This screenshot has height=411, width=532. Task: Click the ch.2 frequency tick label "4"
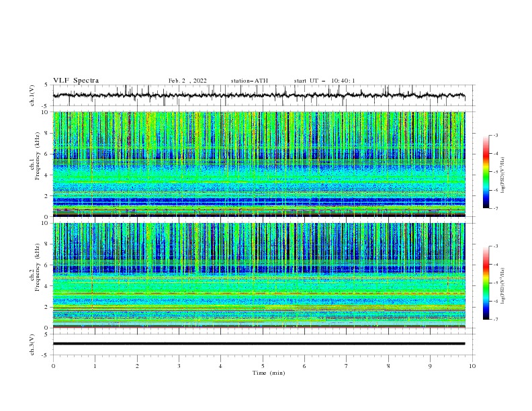(x=47, y=286)
